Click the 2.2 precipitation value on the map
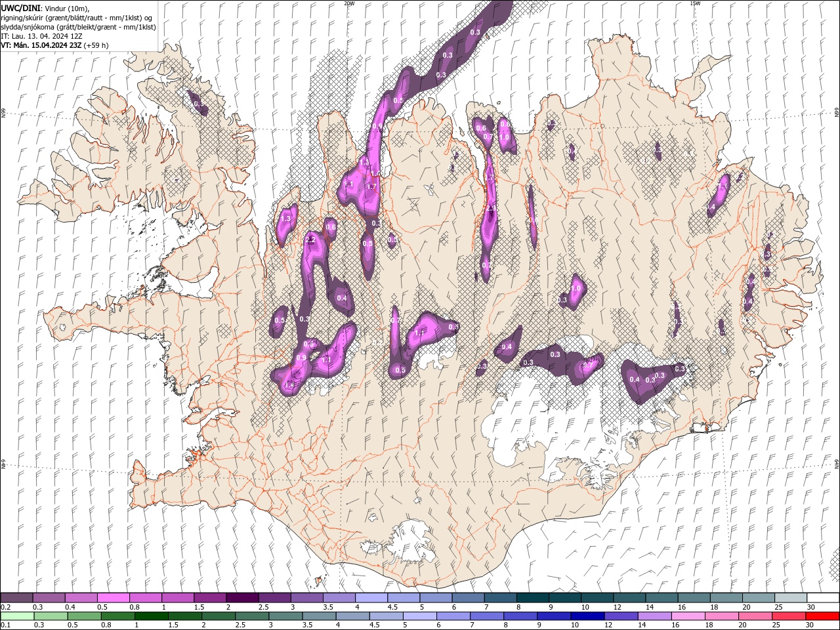Screen dimensions: 840x630 point(311,240)
